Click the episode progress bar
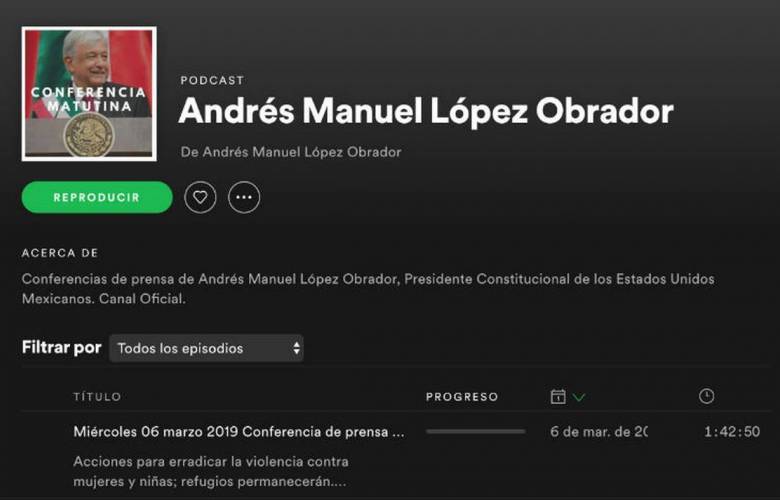This screenshot has height=500, width=780. tap(476, 431)
